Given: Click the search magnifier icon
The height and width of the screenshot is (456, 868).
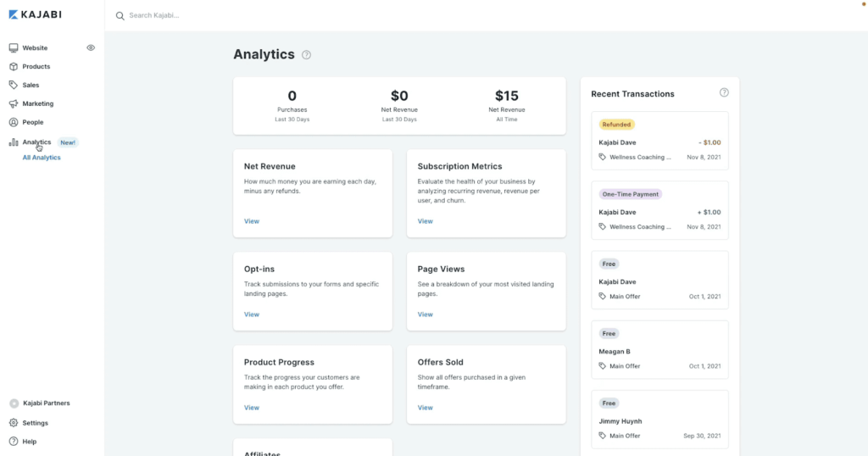Looking at the screenshot, I should (120, 15).
